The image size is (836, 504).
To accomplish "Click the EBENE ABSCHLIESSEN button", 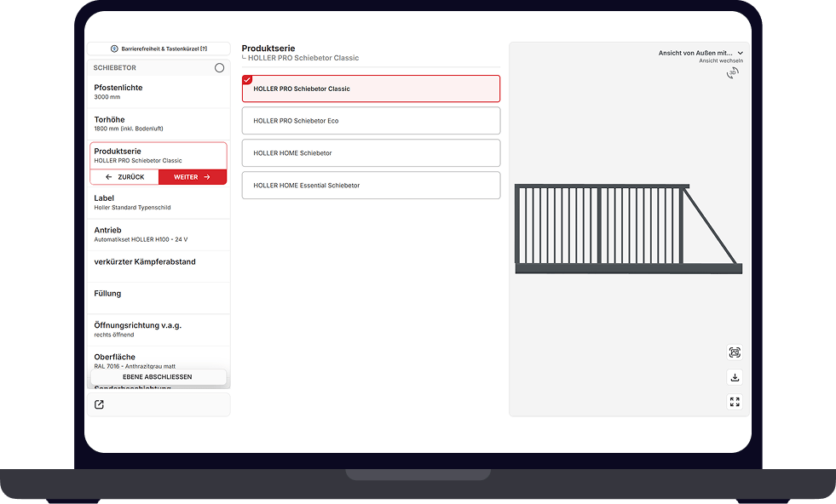I will click(159, 377).
